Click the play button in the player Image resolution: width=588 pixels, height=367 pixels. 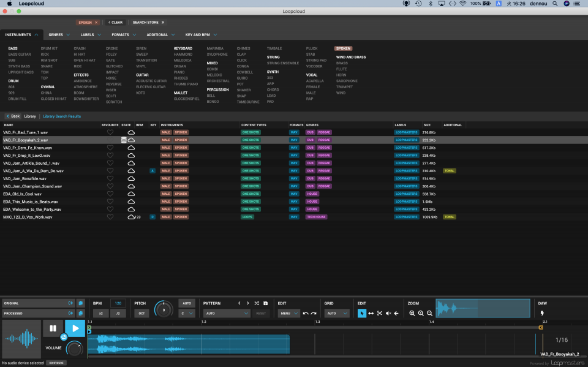pyautogui.click(x=75, y=328)
